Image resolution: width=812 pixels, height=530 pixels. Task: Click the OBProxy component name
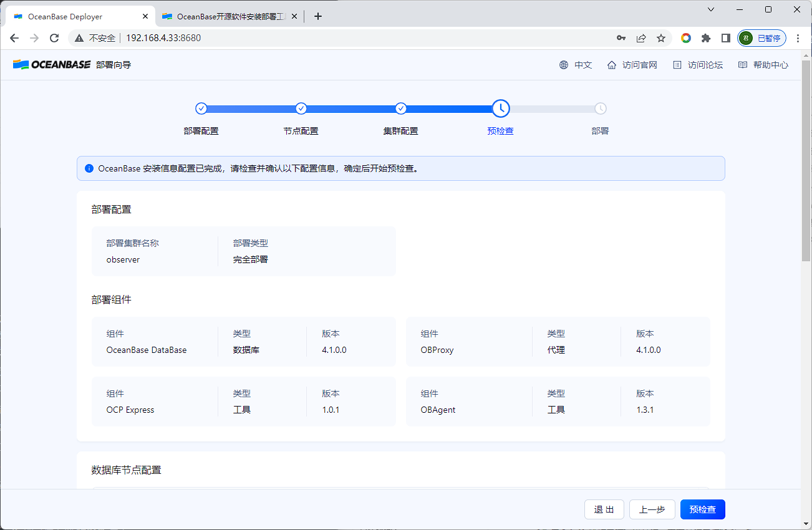pos(437,350)
